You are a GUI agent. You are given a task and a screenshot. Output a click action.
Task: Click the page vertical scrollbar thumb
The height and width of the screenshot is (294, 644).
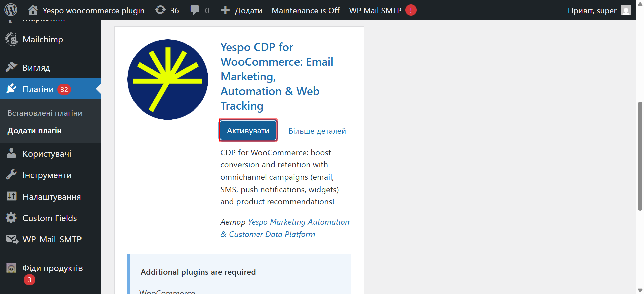pos(640,156)
